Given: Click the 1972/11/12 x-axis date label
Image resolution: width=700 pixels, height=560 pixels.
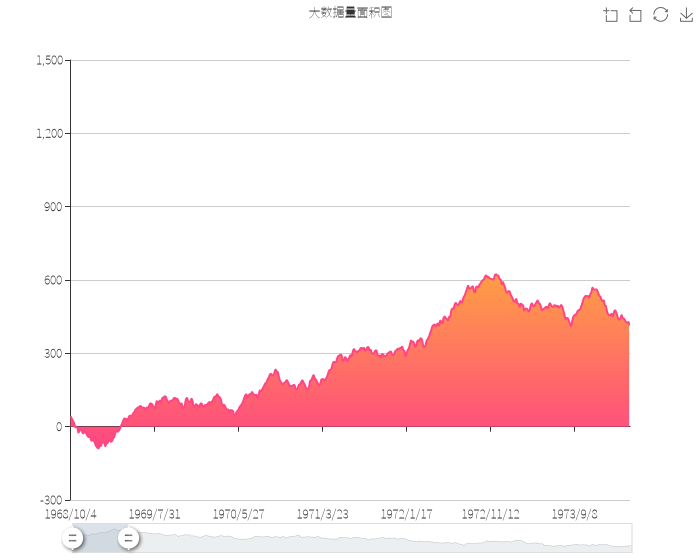Looking at the screenshot, I should point(490,514).
